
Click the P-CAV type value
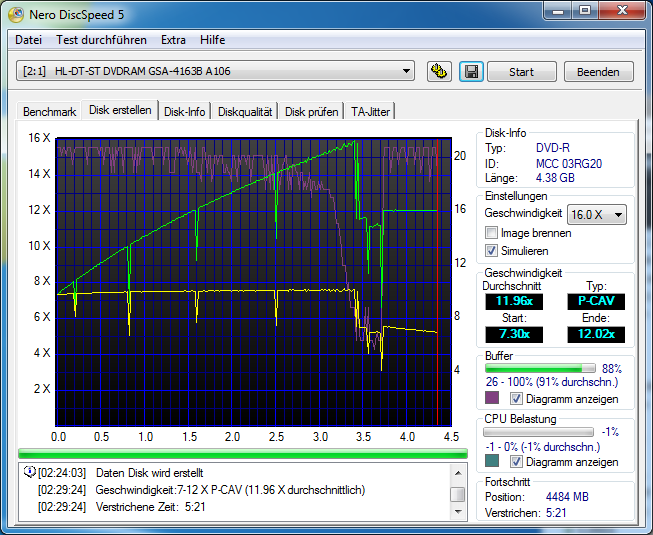click(596, 301)
